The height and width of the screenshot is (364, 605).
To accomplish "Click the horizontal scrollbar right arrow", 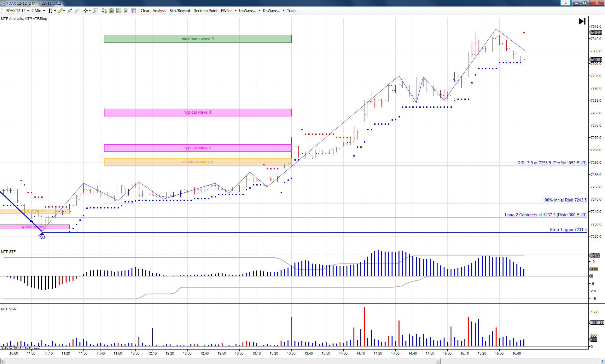I will [602, 361].
